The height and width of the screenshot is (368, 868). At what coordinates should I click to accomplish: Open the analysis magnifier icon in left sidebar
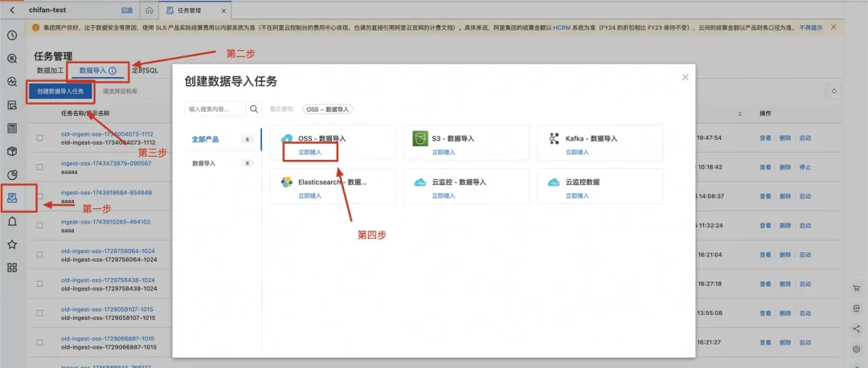pos(12,82)
